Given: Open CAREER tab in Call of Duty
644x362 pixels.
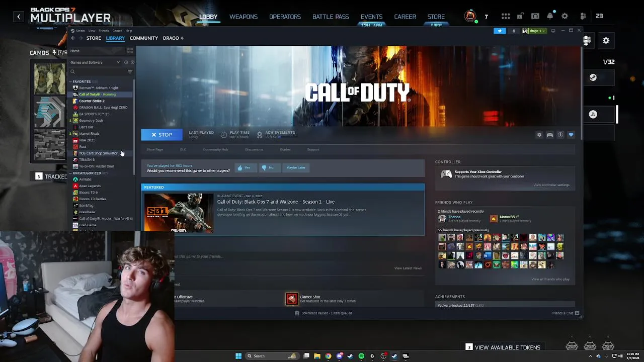Looking at the screenshot, I should [405, 17].
